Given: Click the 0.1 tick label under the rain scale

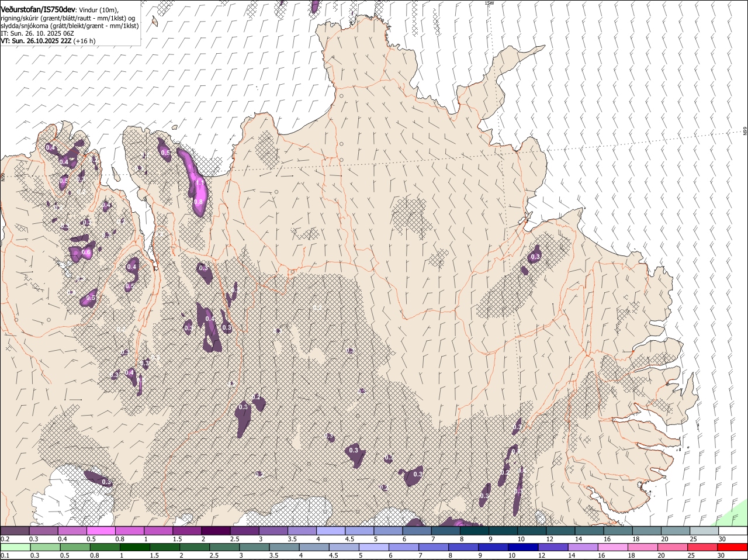Looking at the screenshot, I should pos(5,555).
